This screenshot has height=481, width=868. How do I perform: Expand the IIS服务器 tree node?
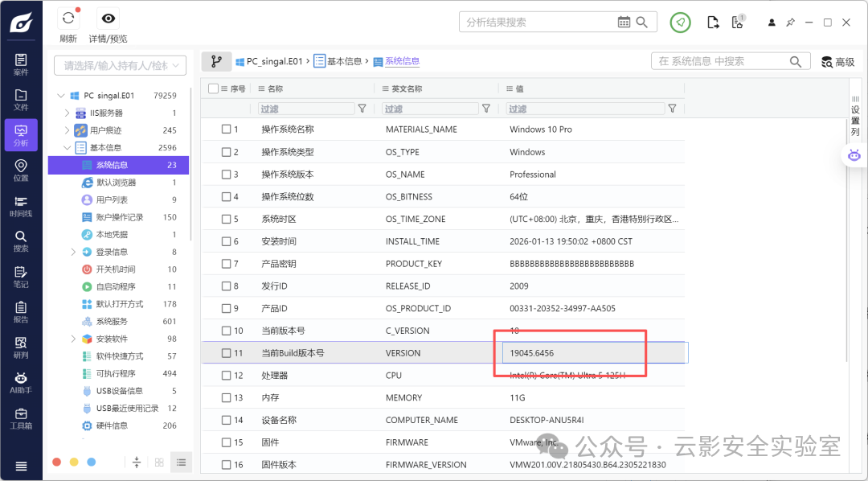coord(68,113)
